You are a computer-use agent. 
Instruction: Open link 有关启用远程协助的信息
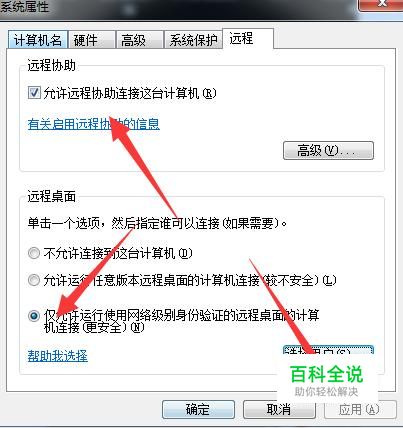pos(94,124)
